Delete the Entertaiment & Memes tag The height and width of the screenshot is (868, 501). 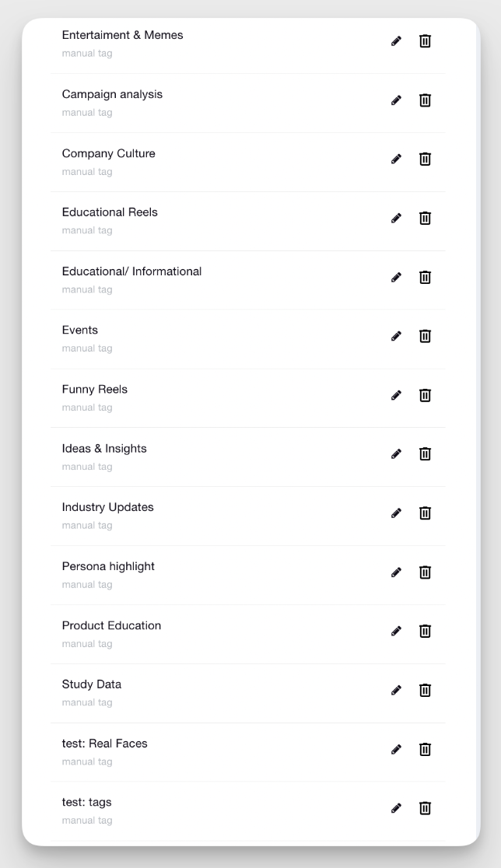[x=425, y=41]
